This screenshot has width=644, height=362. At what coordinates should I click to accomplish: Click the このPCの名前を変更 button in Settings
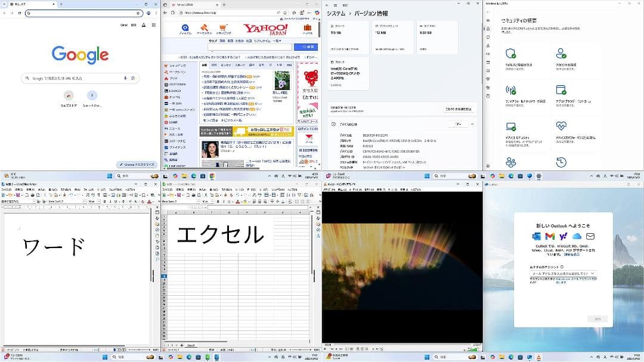pyautogui.click(x=457, y=109)
